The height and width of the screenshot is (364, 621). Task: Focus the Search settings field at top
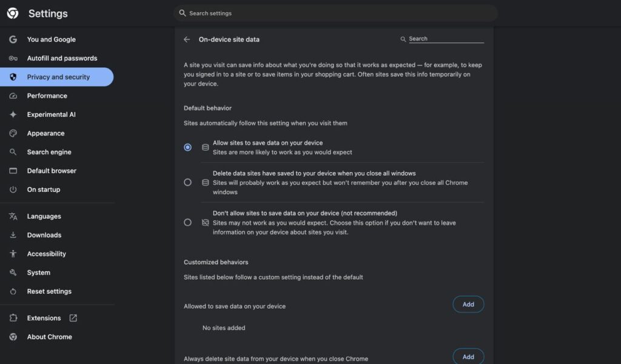335,13
